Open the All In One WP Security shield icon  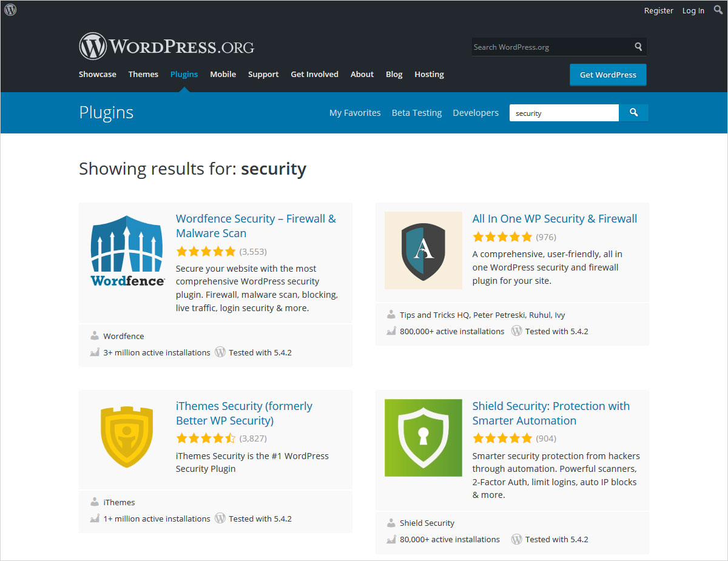(x=423, y=250)
